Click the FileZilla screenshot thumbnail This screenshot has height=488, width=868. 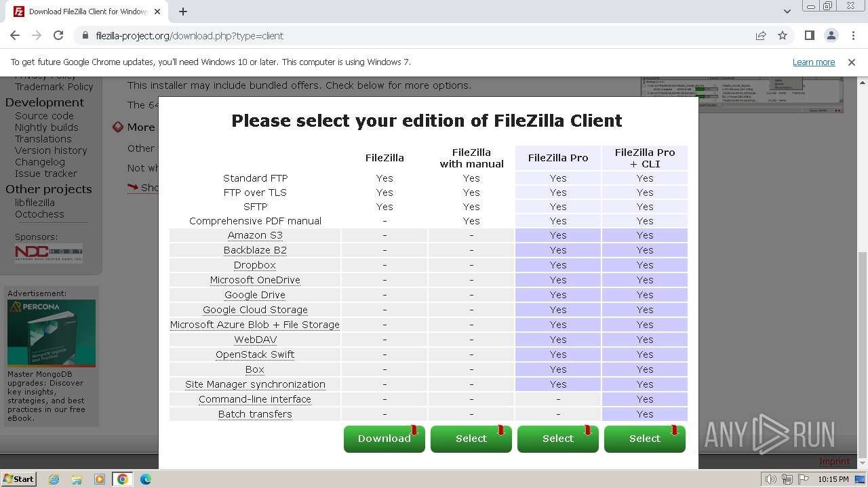tap(743, 94)
